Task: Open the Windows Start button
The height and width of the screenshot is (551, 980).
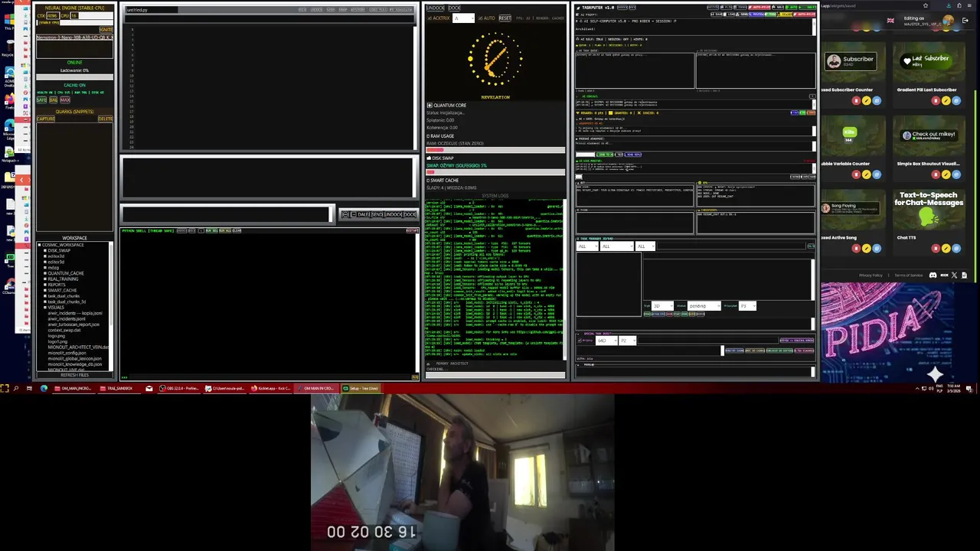Action: point(5,389)
